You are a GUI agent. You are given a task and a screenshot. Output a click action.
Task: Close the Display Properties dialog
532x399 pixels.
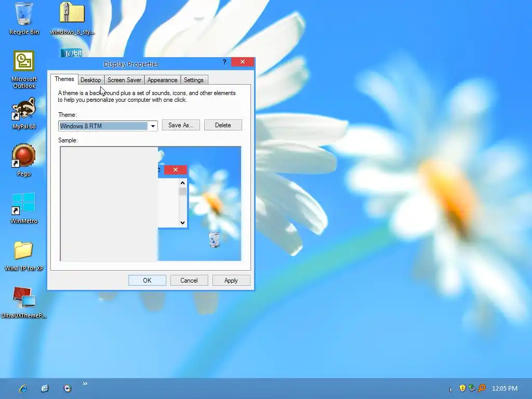pos(243,62)
